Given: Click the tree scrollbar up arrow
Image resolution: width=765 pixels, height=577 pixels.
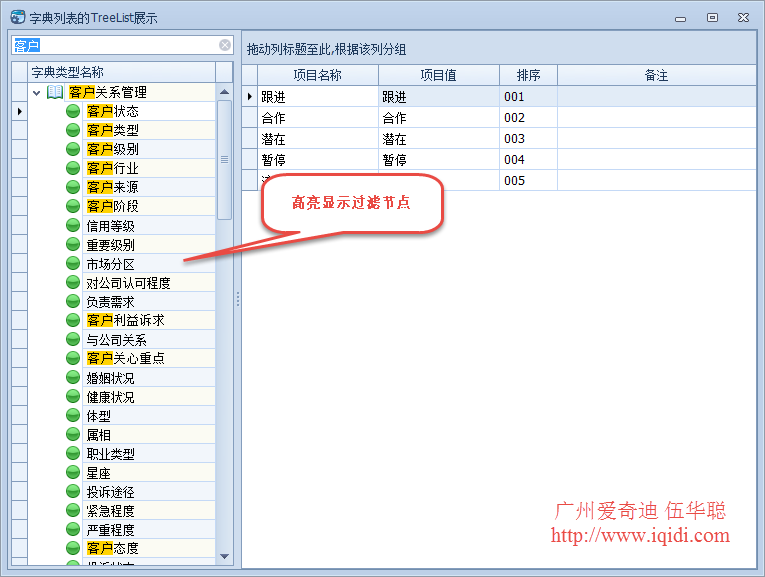Looking at the screenshot, I should (224, 92).
